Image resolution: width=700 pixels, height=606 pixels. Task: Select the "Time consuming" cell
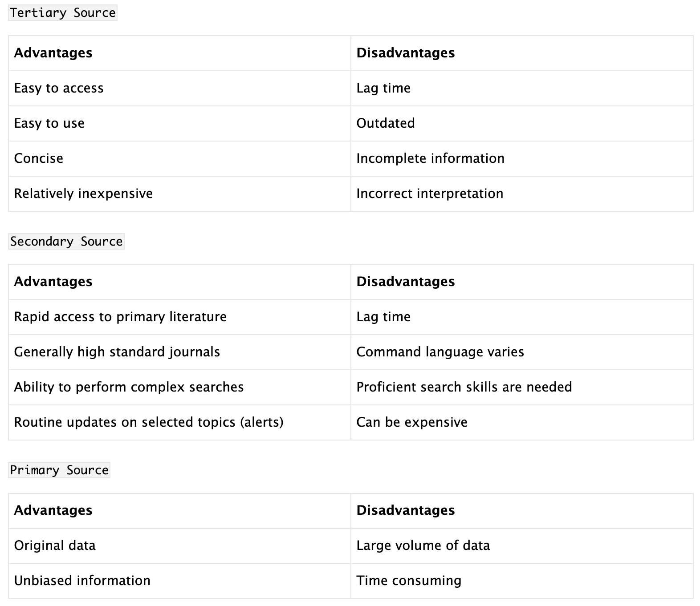(409, 581)
